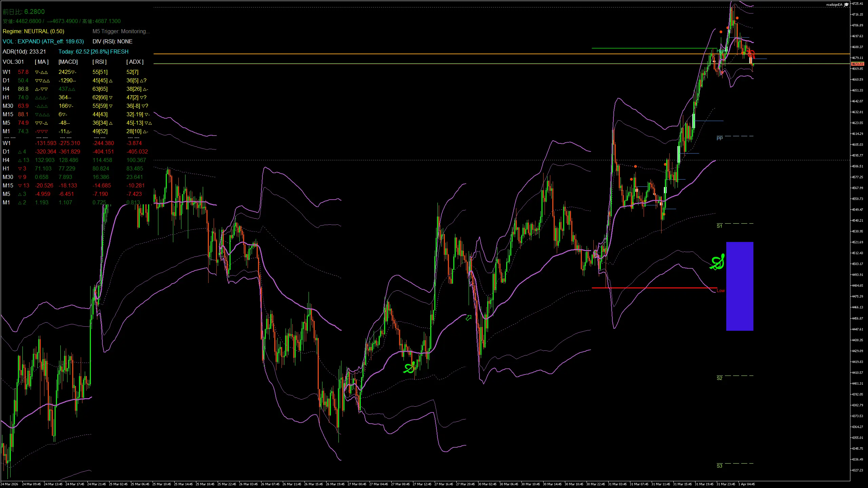Viewport: 868px width, 488px height.
Task: Click the green scribble drawing in the lower chart
Action: coord(410,367)
